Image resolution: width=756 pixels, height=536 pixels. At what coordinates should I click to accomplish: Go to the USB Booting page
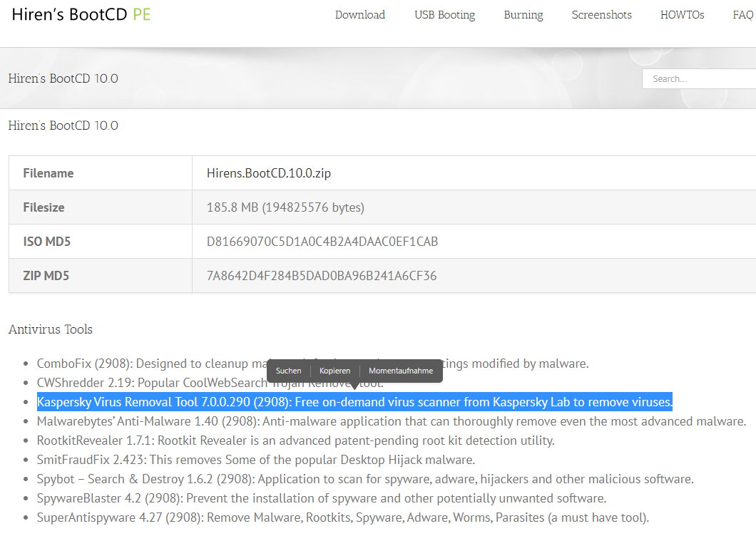444,15
